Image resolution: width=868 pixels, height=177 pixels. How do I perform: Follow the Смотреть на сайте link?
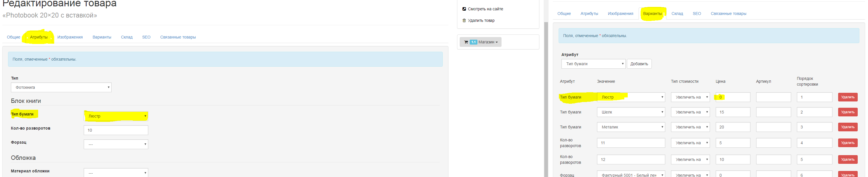(485, 9)
